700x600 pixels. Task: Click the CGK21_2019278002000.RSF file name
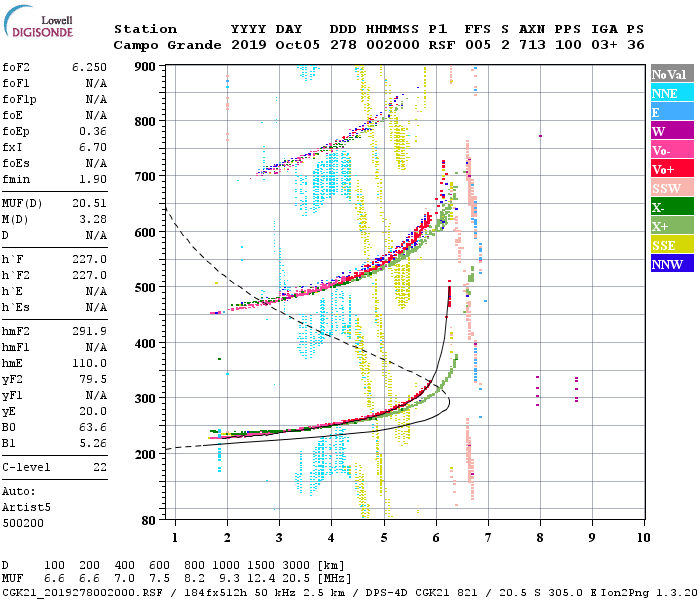(x=82, y=593)
